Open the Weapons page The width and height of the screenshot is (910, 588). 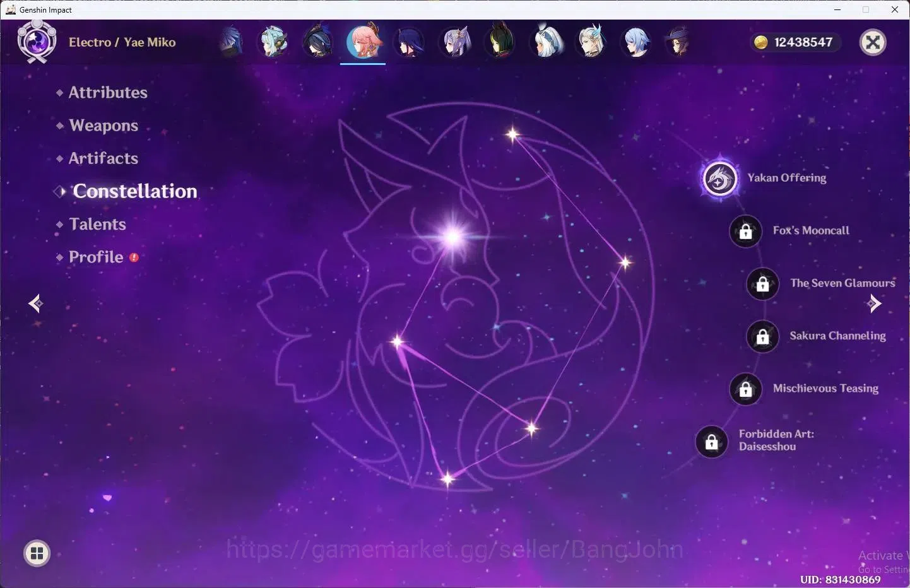[103, 126]
